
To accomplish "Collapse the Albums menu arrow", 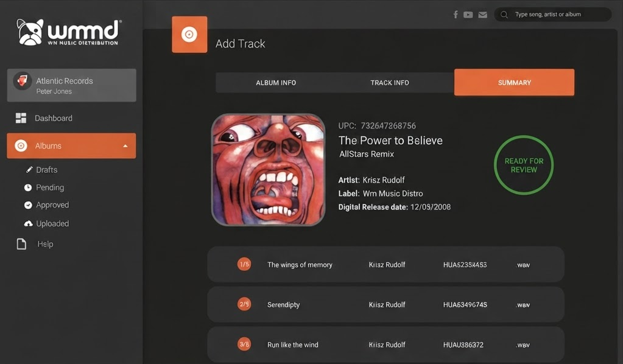I will click(125, 146).
